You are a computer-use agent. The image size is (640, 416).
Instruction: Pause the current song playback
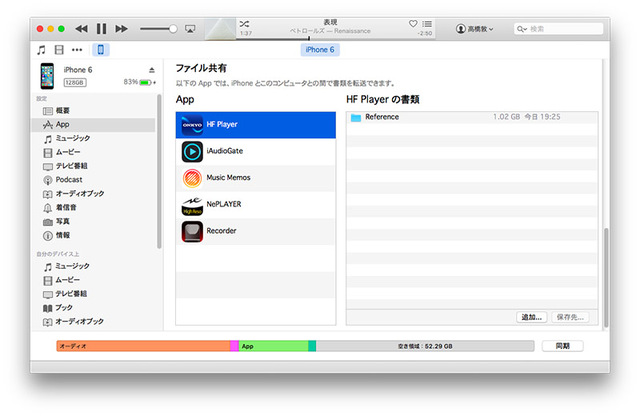coord(101,29)
